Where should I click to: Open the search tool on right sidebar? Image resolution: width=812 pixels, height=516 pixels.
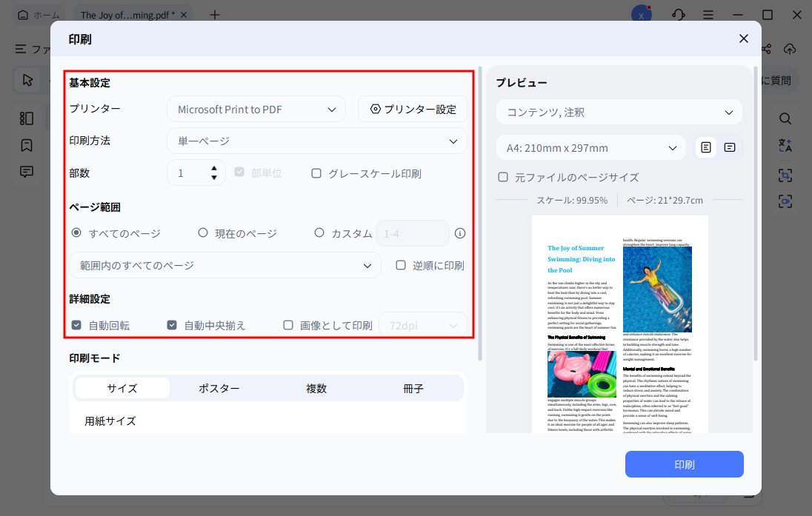click(x=785, y=118)
